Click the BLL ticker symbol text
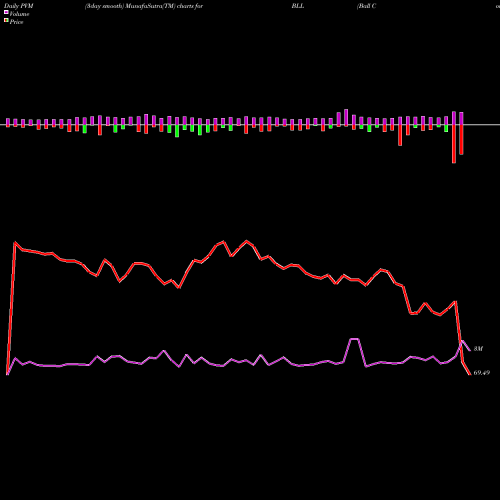 (298, 6)
